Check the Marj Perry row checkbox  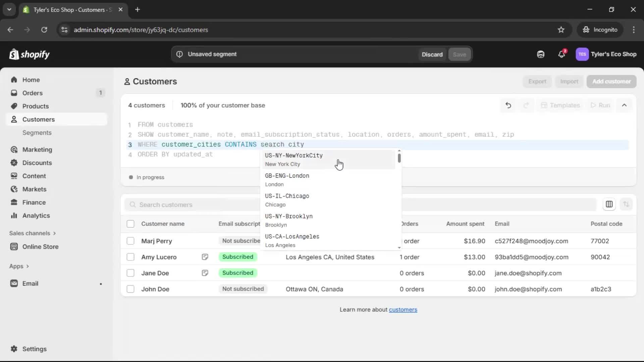[x=130, y=241]
